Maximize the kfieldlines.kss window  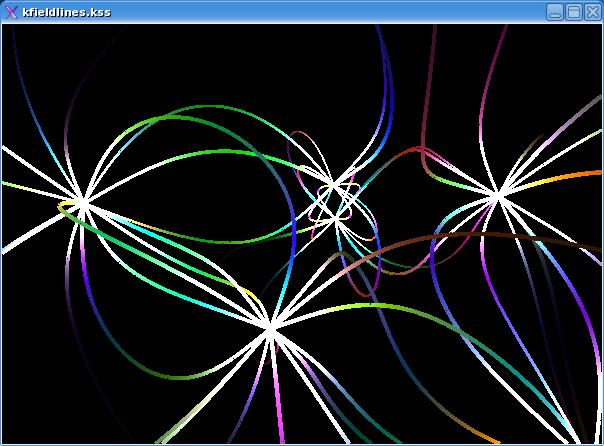[x=574, y=12]
